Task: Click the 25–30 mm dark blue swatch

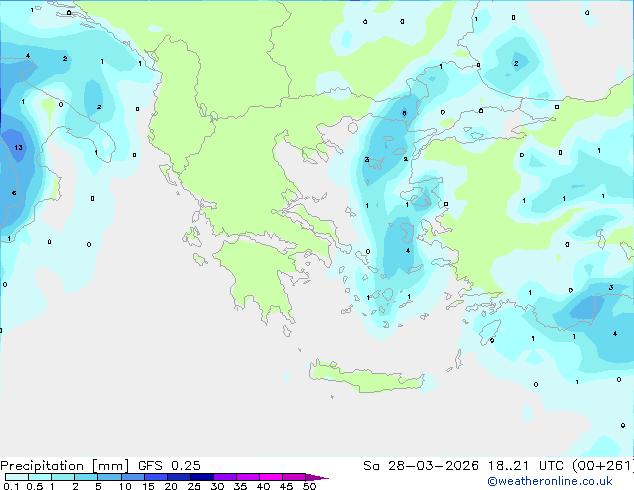Action: click(x=201, y=477)
